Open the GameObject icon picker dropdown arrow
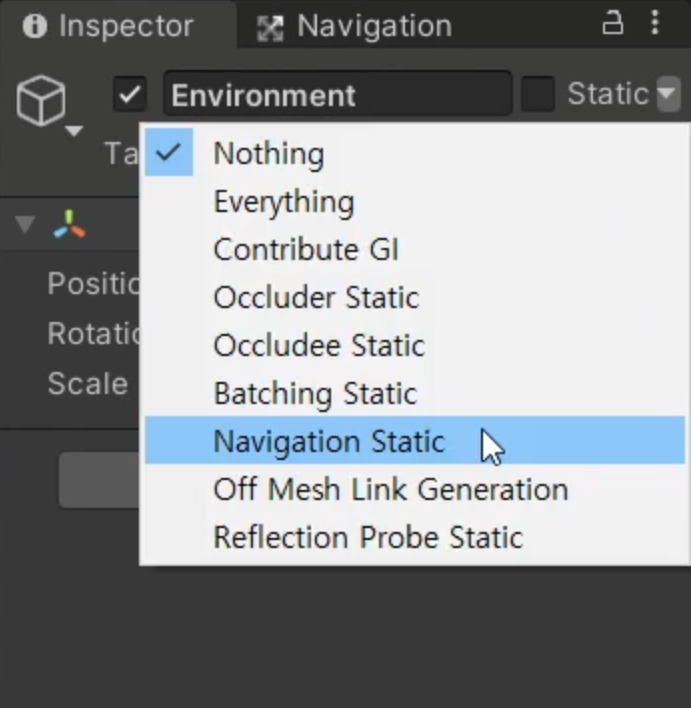This screenshot has width=691, height=708. point(73,131)
